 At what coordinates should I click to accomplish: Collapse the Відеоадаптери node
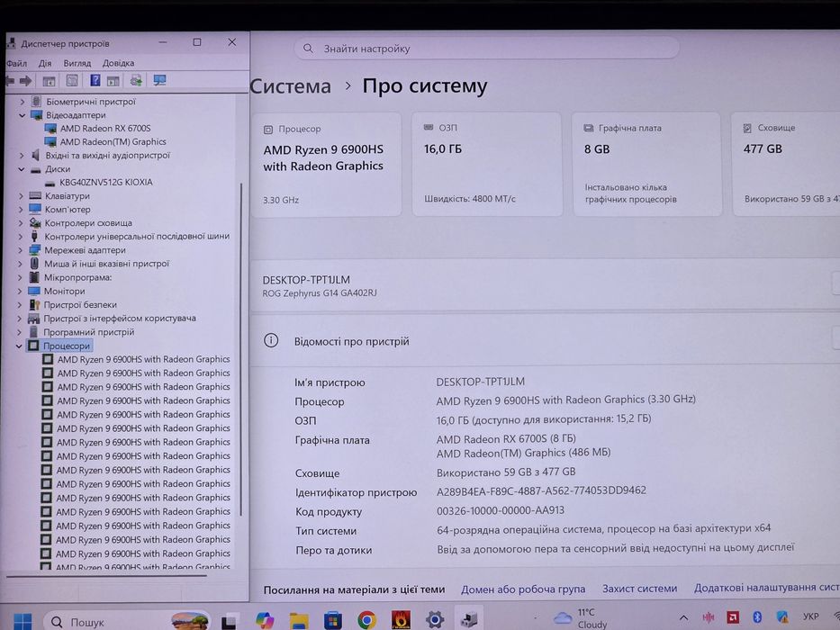click(22, 114)
